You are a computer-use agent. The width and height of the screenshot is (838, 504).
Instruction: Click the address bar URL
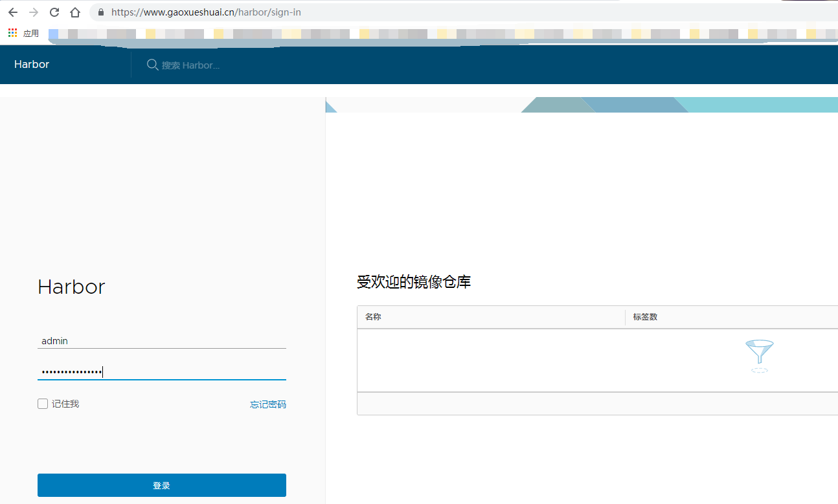pyautogui.click(x=206, y=12)
